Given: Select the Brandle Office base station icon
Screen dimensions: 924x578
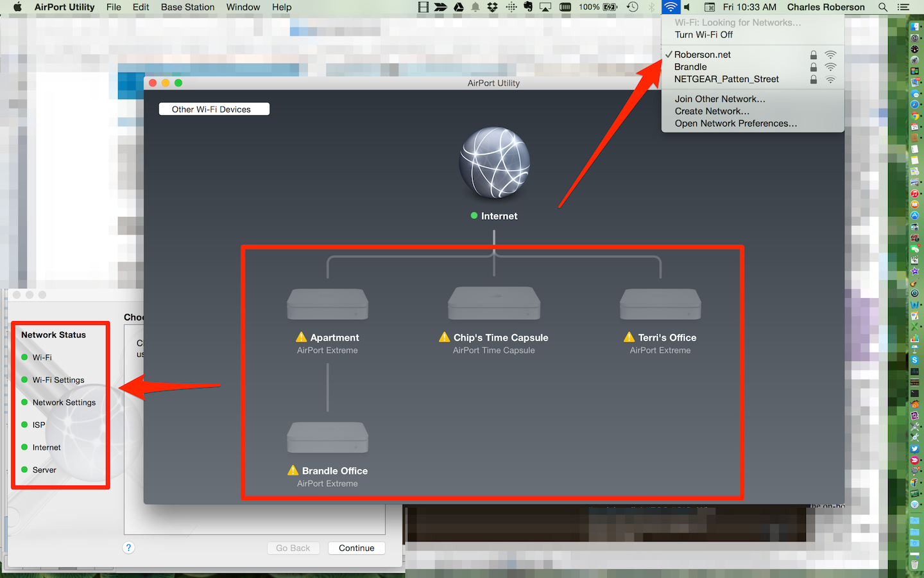Looking at the screenshot, I should [x=327, y=438].
